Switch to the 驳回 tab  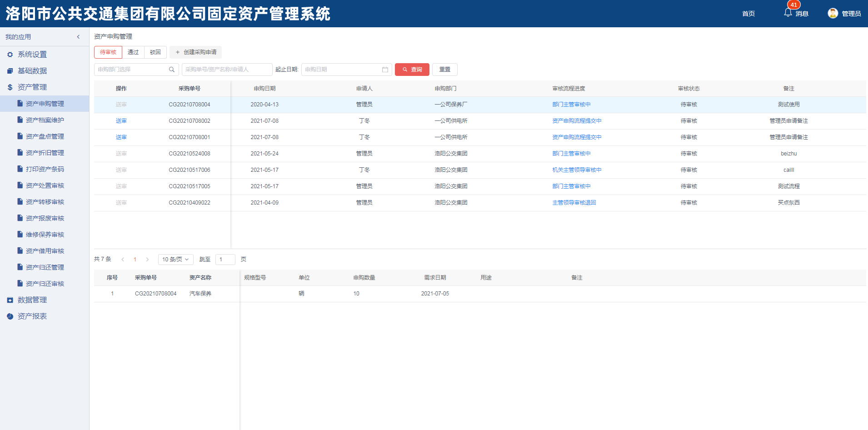coord(155,52)
